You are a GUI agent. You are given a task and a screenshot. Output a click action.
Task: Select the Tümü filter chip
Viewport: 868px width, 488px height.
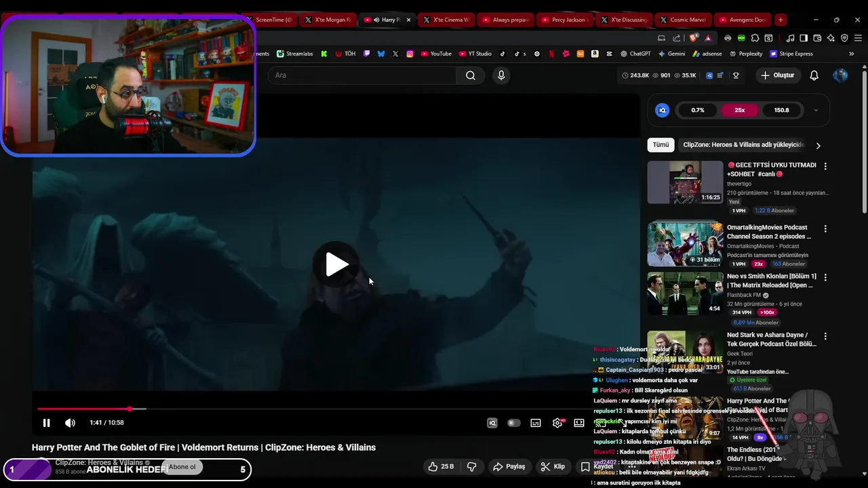660,145
